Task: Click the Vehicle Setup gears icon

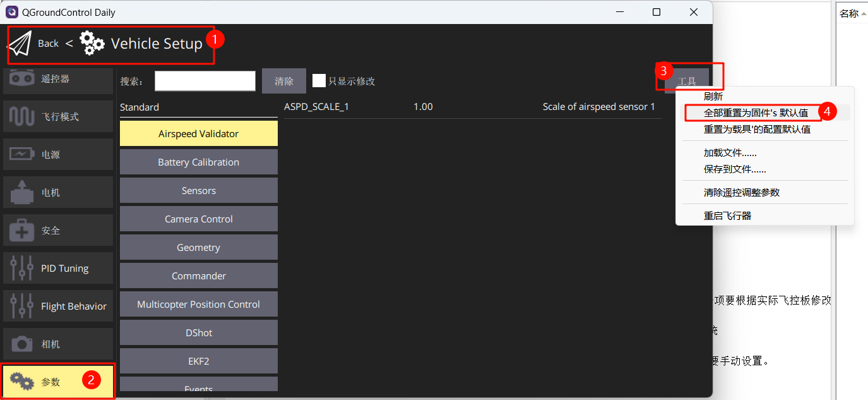Action: pos(92,44)
